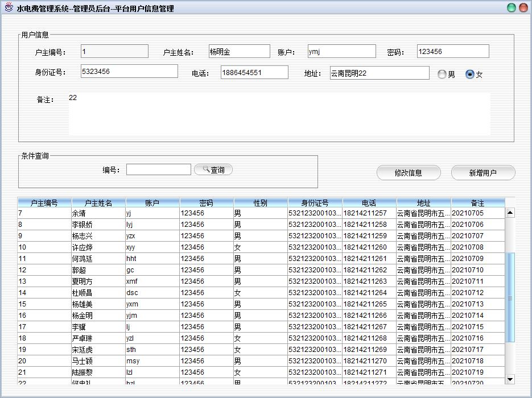Select the row for 杨金明
This screenshot has width=532, height=398.
(x=261, y=316)
